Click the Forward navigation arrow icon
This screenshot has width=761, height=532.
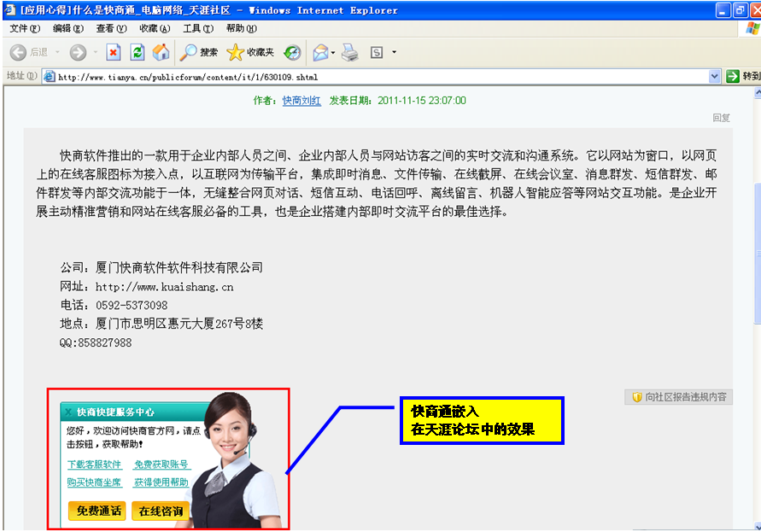[78, 53]
